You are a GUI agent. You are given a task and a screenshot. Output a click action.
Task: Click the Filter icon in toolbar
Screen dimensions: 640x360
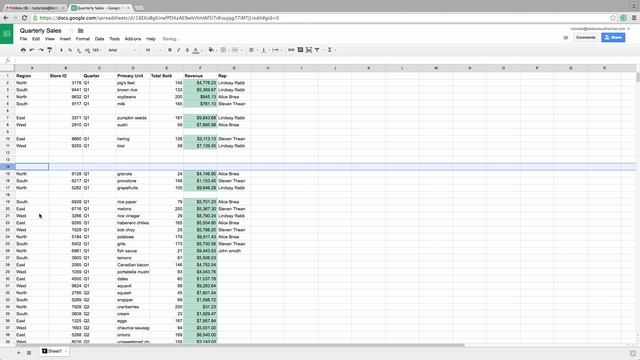317,50
